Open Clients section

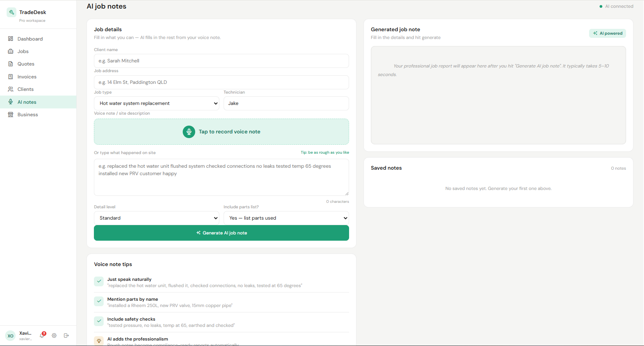pyautogui.click(x=38, y=89)
